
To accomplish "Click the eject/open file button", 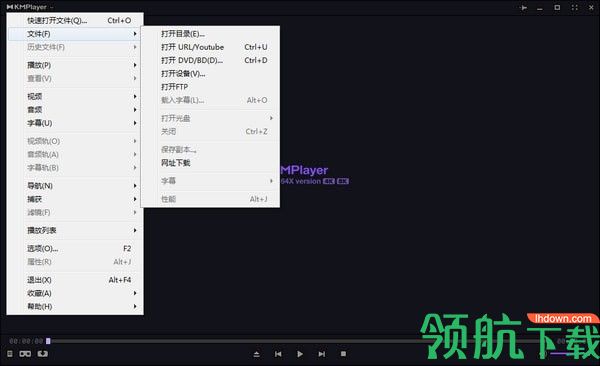I will click(257, 354).
